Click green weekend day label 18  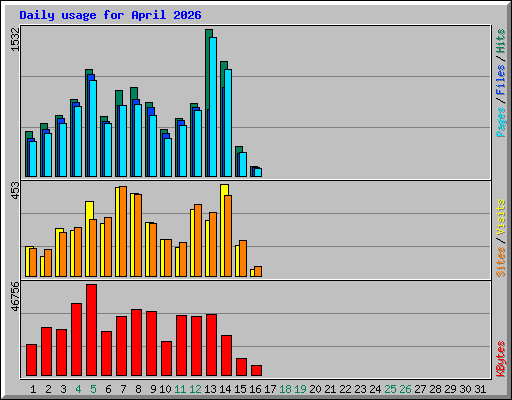[285, 389]
